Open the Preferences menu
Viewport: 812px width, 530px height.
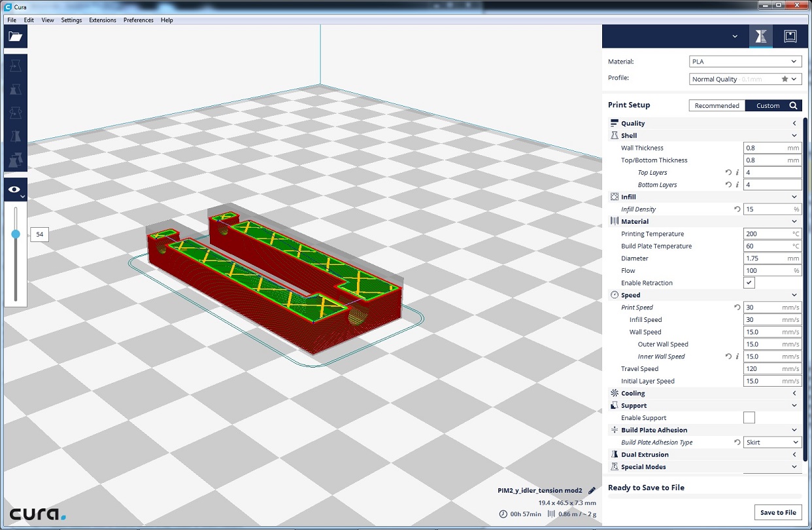click(x=139, y=20)
